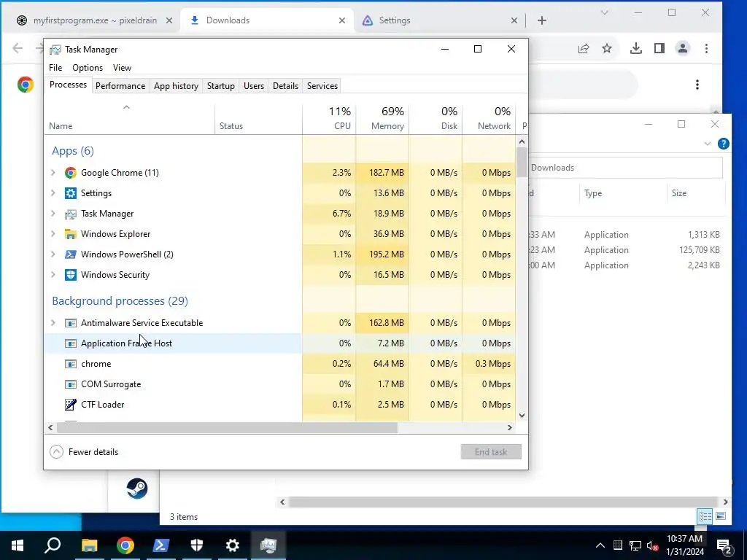
Task: Open the notification center icon
Action: 724,545
